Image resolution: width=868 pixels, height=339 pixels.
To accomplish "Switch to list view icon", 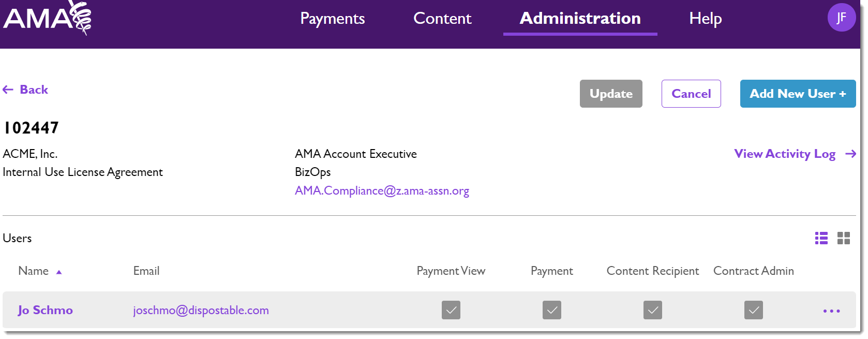I will 821,238.
